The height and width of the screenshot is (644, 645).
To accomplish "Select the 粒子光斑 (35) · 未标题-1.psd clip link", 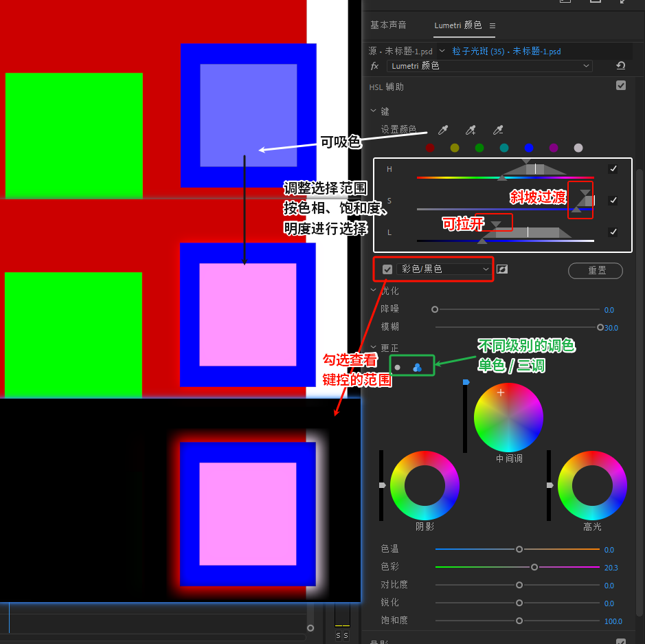I will pyautogui.click(x=506, y=51).
